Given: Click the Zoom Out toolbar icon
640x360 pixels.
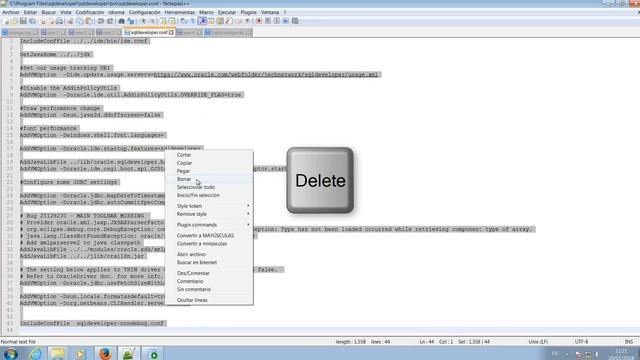Looking at the screenshot, I should pyautogui.click(x=152, y=21).
